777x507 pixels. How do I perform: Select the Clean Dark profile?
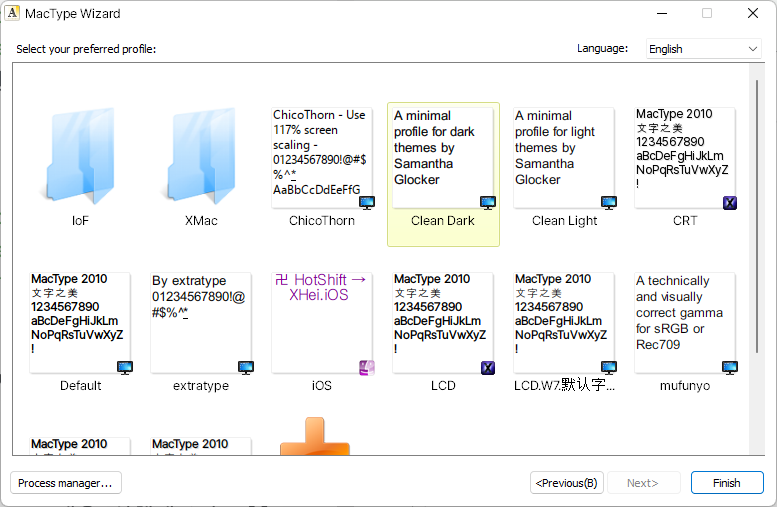(x=443, y=160)
